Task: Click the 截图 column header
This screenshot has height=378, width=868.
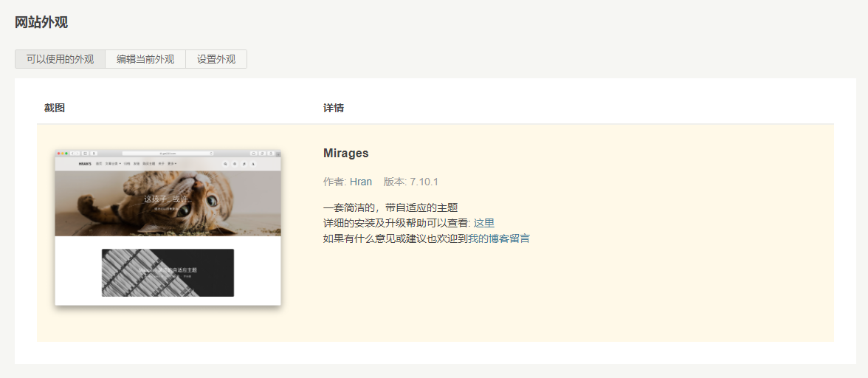Action: [x=55, y=108]
